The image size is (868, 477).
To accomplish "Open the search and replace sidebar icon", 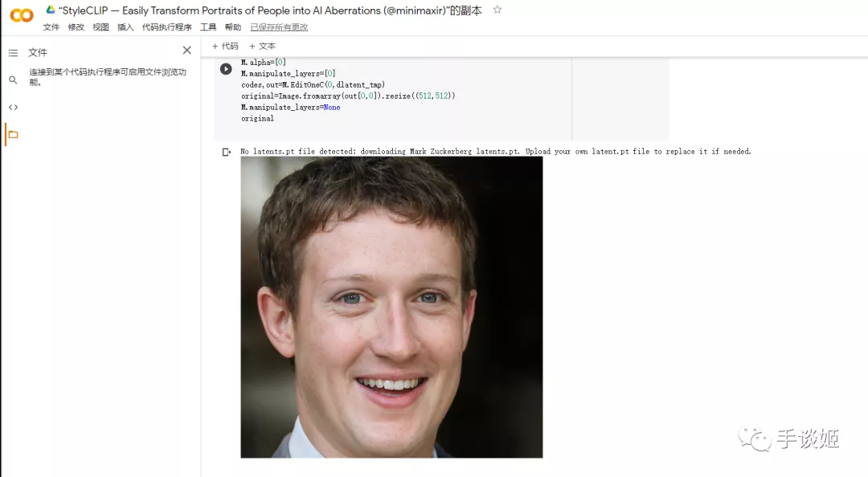I will coord(14,79).
